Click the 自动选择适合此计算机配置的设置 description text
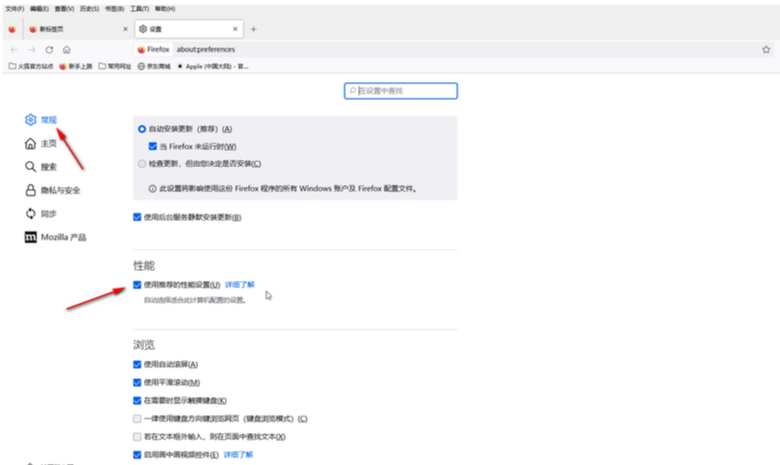Viewport: 780px width, 465px height. point(195,300)
